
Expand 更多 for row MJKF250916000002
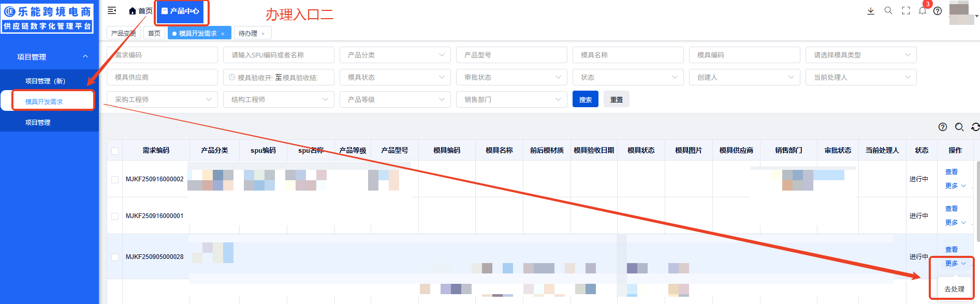point(955,186)
